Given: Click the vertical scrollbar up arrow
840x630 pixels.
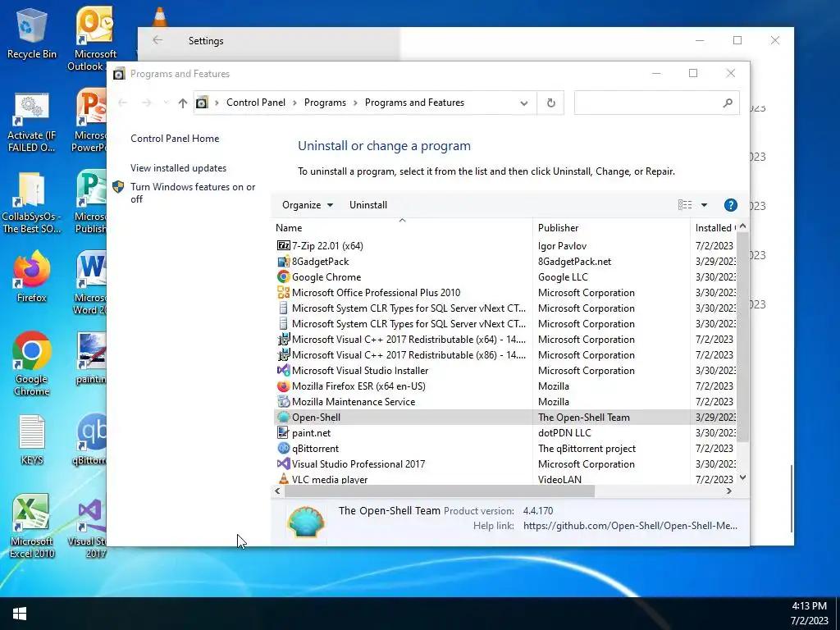Looking at the screenshot, I should click(742, 226).
